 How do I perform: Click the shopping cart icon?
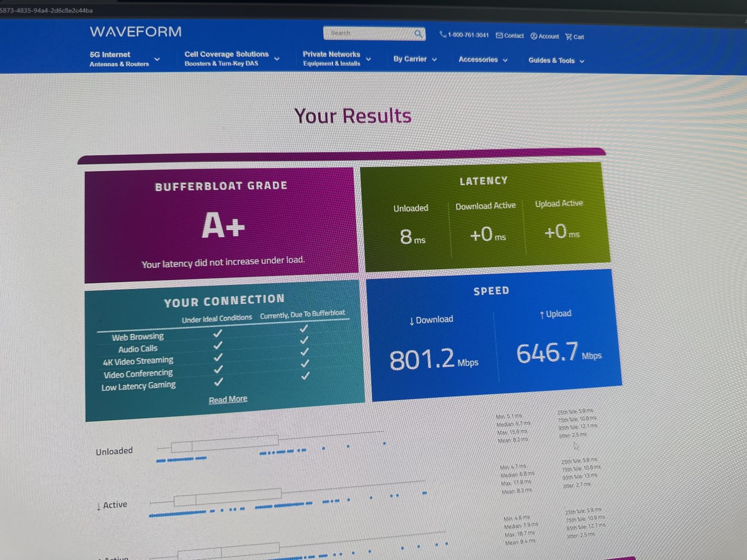[x=568, y=37]
